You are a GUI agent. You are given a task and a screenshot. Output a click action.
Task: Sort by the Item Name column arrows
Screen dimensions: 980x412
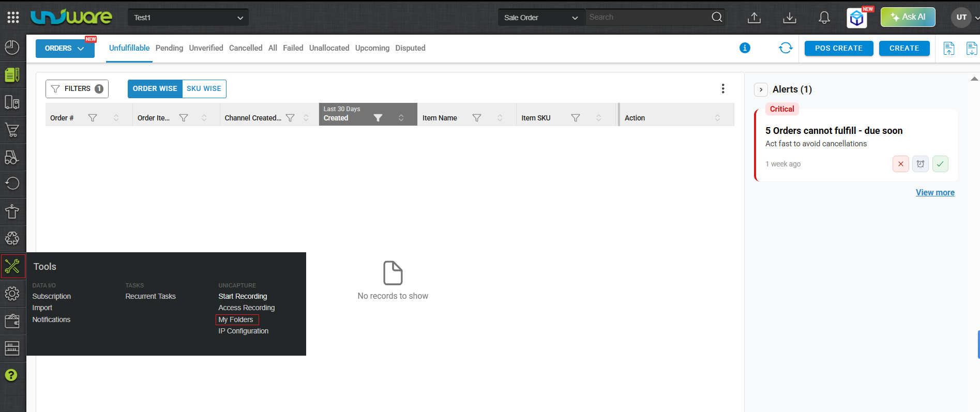[x=500, y=118]
